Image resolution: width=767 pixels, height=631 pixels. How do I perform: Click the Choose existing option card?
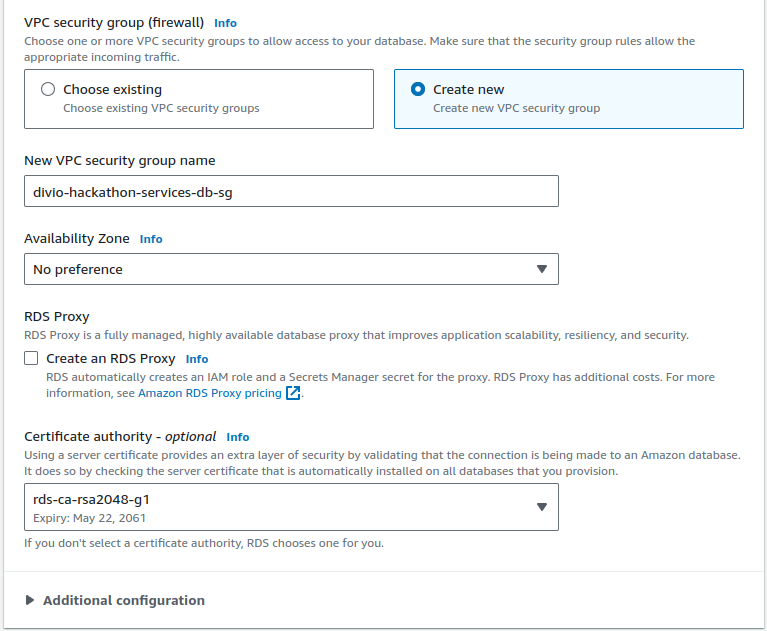(x=198, y=98)
